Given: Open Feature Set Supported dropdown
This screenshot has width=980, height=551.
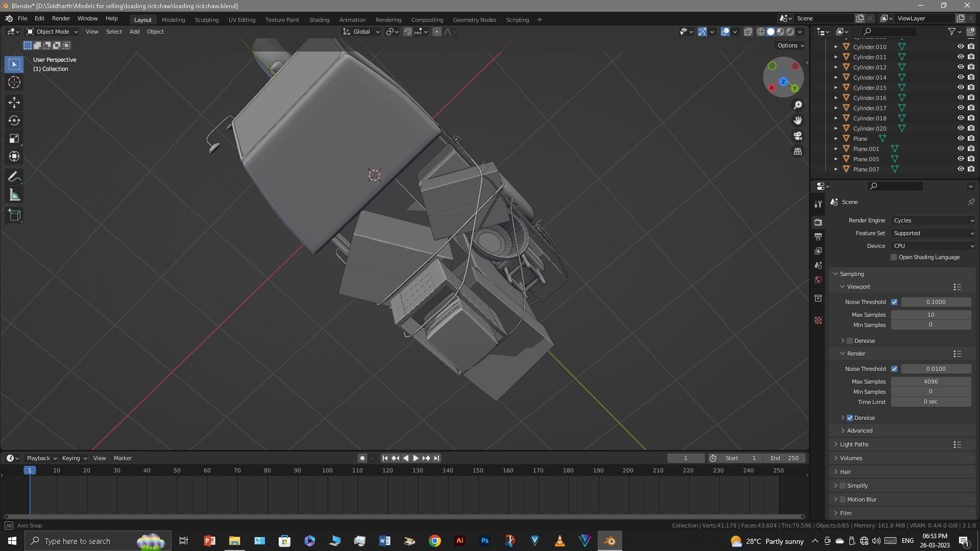Looking at the screenshot, I should [933, 233].
